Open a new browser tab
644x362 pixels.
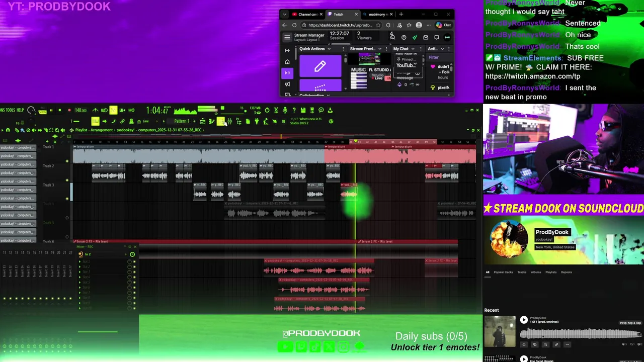pos(401,14)
